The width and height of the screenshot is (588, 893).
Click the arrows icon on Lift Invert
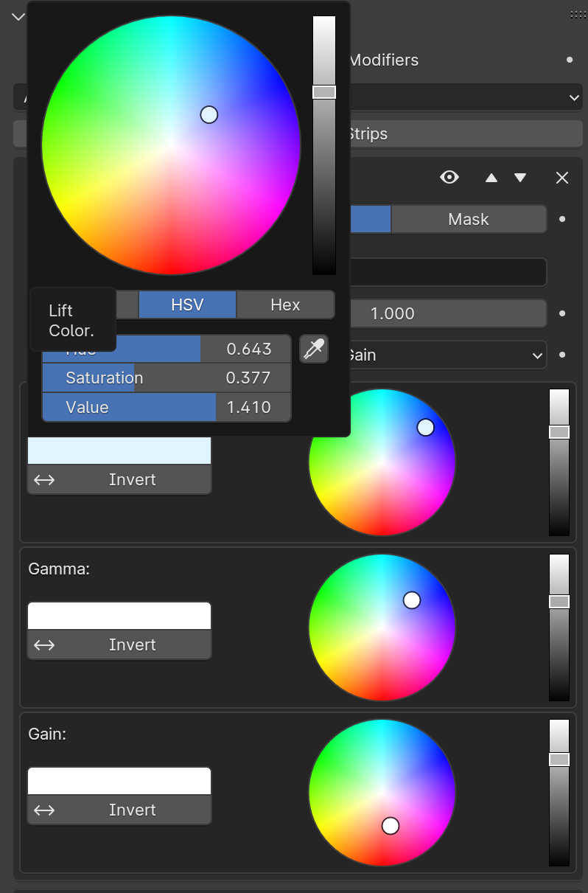point(44,479)
